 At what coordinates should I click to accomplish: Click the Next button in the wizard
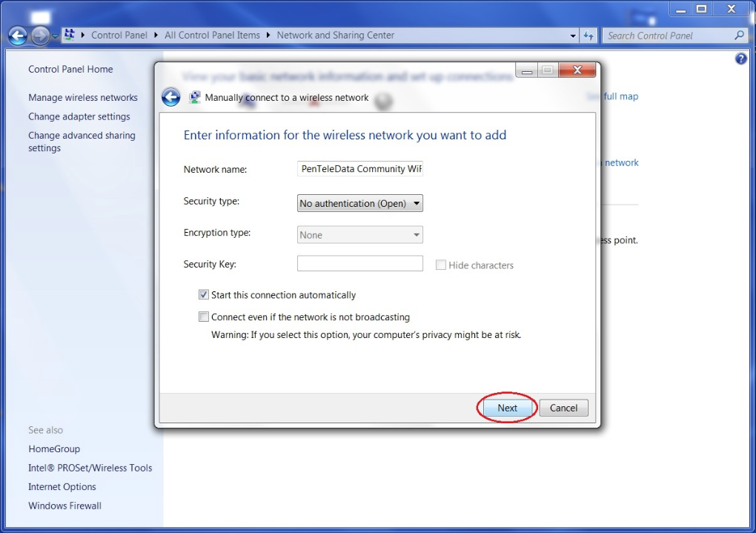[x=507, y=408]
